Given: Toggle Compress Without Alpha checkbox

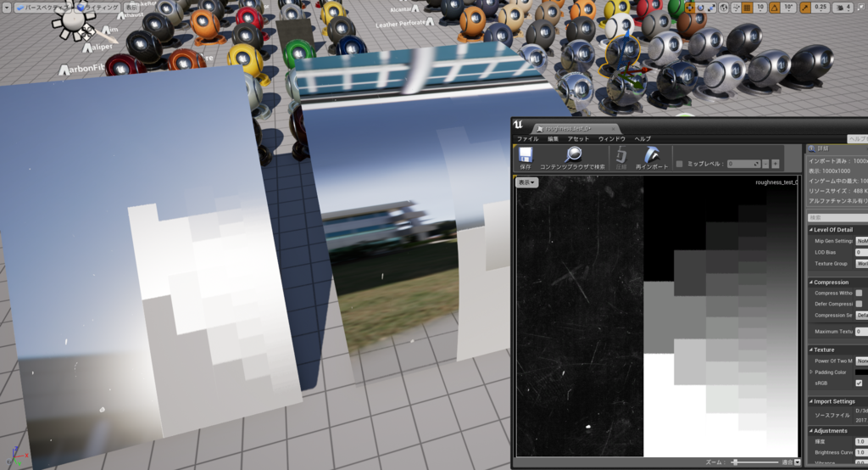Looking at the screenshot, I should 859,294.
